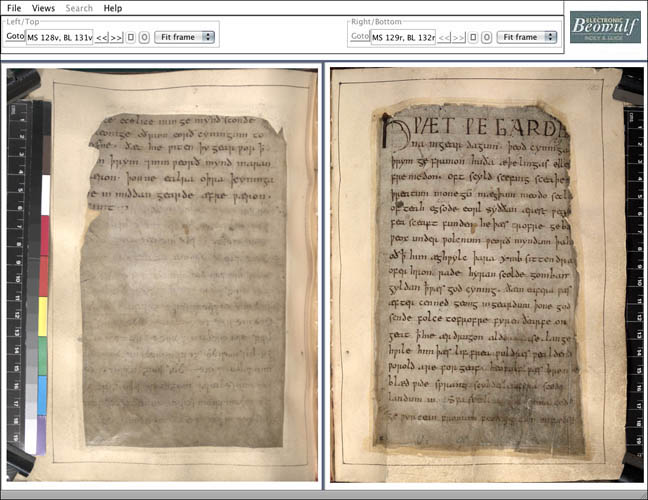This screenshot has width=648, height=500.
Task: Open the File menu
Action: [14, 8]
